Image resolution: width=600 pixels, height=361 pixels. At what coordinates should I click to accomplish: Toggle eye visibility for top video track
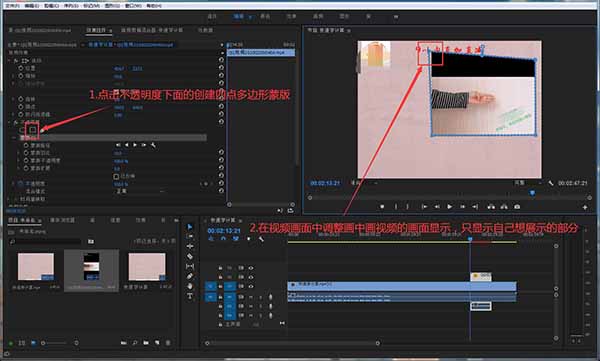click(251, 268)
